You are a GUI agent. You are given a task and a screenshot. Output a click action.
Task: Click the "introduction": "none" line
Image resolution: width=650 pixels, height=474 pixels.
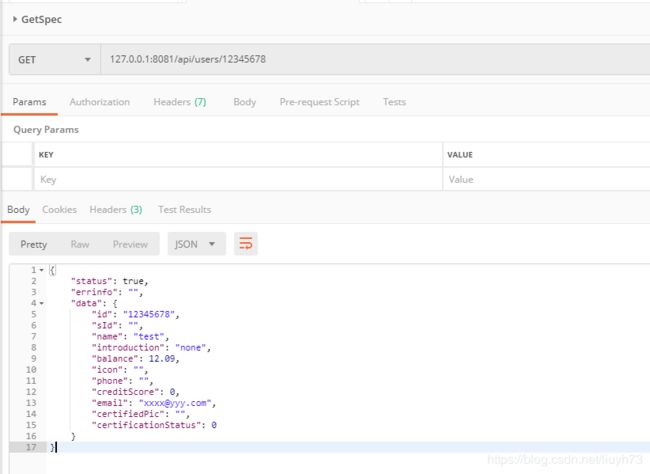[151, 348]
